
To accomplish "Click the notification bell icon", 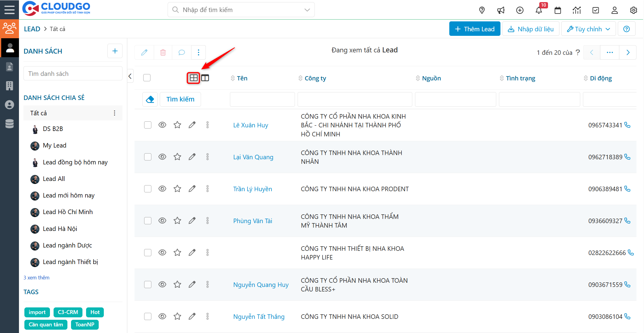I will (x=539, y=10).
